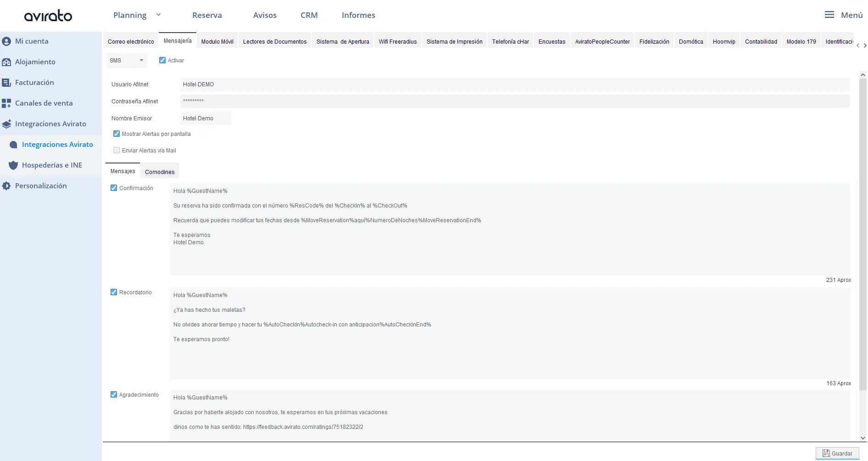This screenshot has height=461, width=868.
Task: Click the Personalización gear icon
Action: point(6,186)
